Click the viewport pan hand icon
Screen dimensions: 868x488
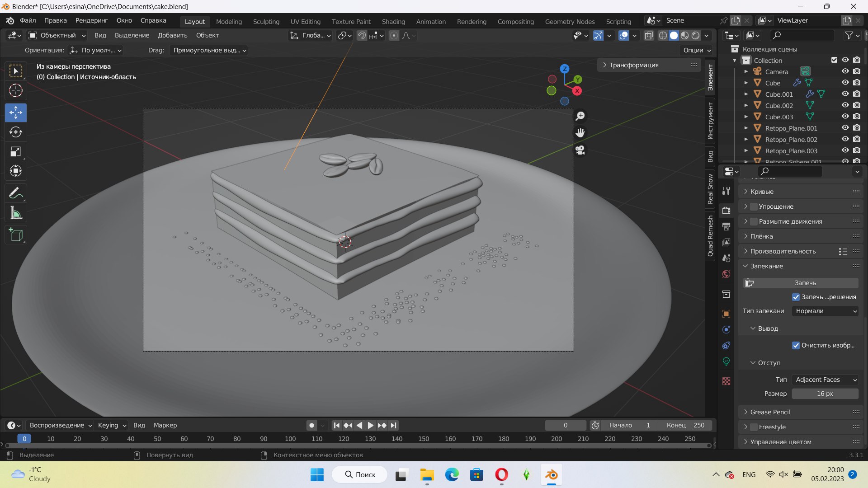[580, 133]
